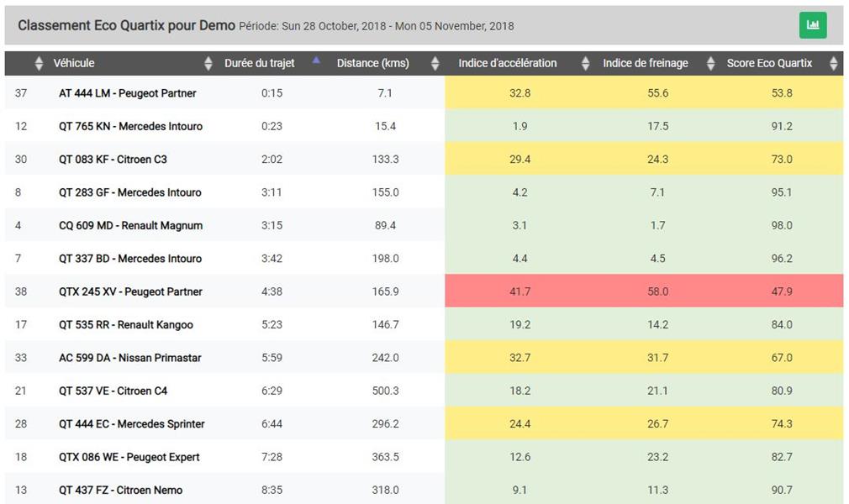Click braking index 55.6 for AT 444 LM
849x504 pixels.
coord(658,93)
